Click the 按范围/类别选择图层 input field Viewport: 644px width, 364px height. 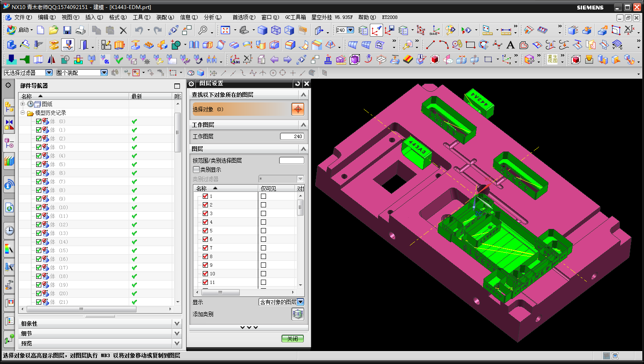coord(292,160)
